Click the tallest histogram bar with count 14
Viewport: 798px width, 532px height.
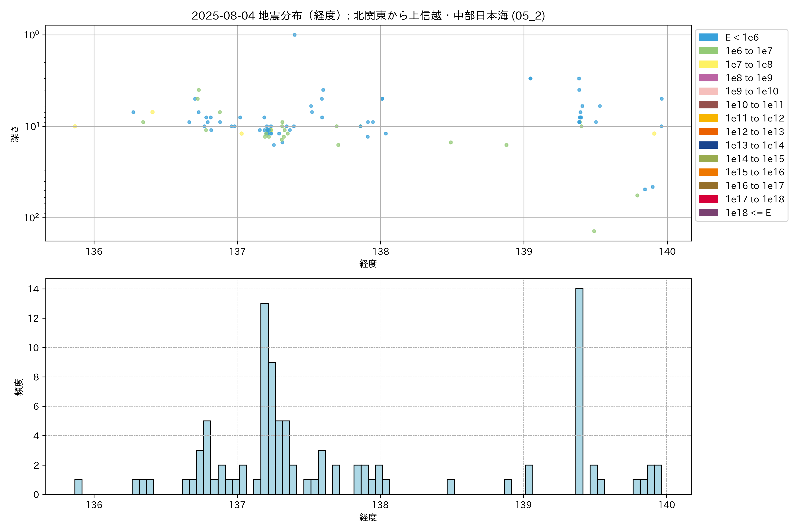(579, 391)
